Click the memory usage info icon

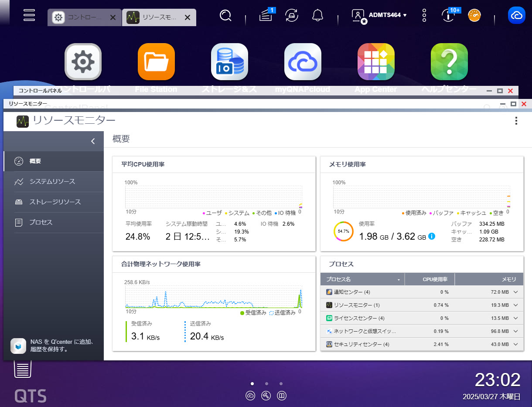click(x=432, y=236)
